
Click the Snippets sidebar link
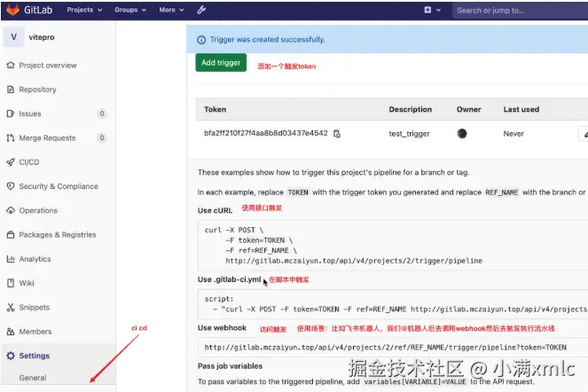34,307
